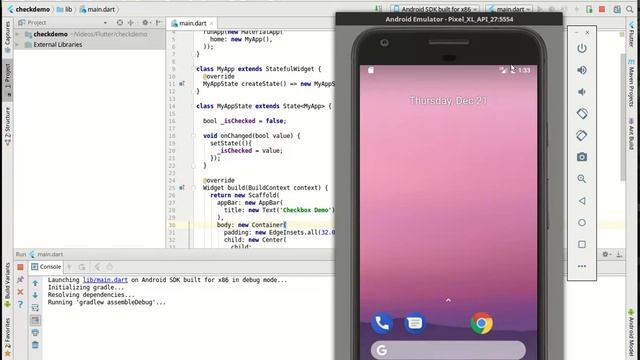Click the scroll-from-source target icon in Project panel

point(120,23)
